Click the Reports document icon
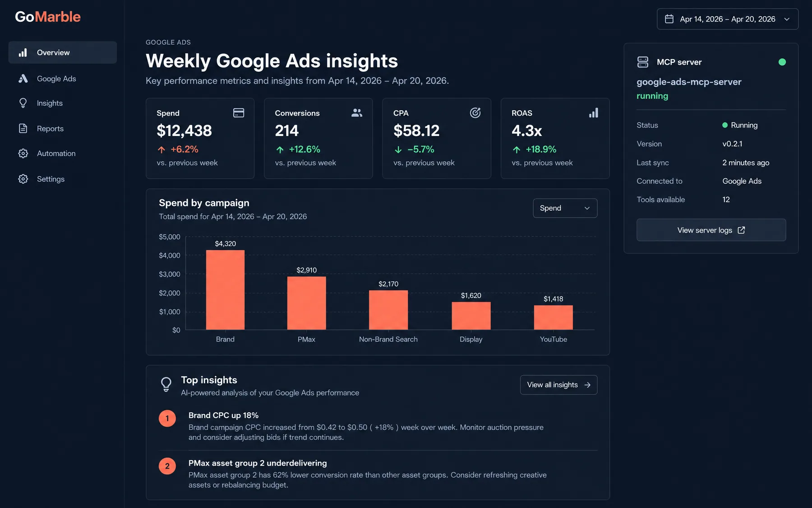 coord(23,128)
